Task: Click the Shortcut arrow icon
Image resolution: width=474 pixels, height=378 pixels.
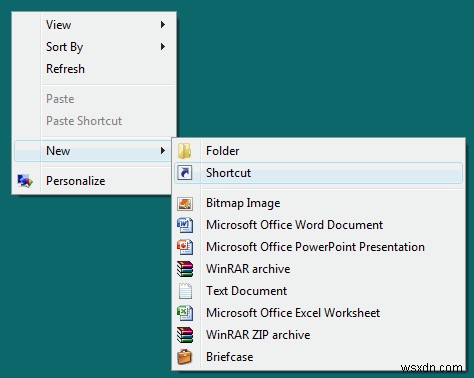Action: [x=185, y=173]
